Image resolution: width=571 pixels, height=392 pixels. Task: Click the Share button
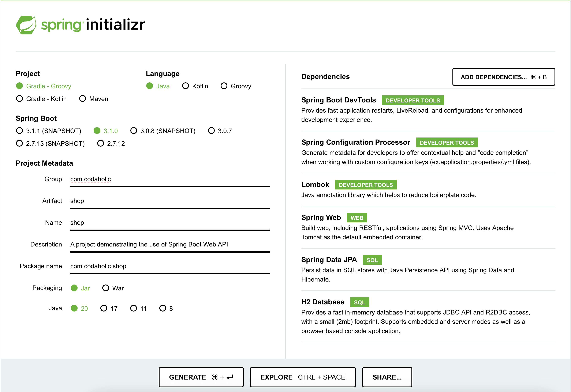[387, 377]
